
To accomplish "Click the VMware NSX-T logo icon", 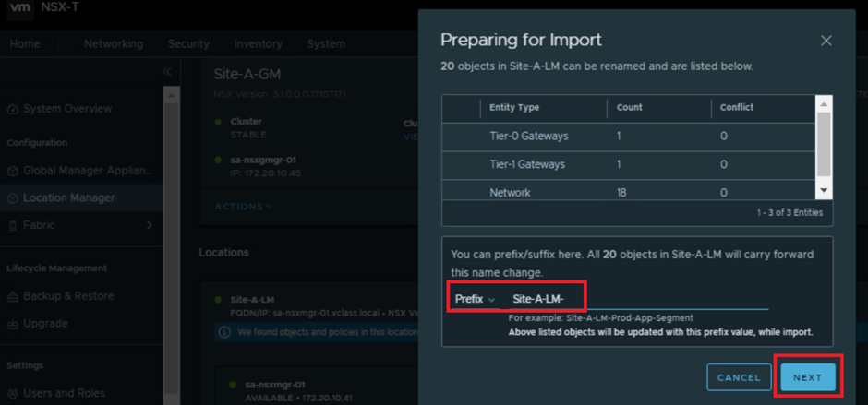I will (x=20, y=13).
